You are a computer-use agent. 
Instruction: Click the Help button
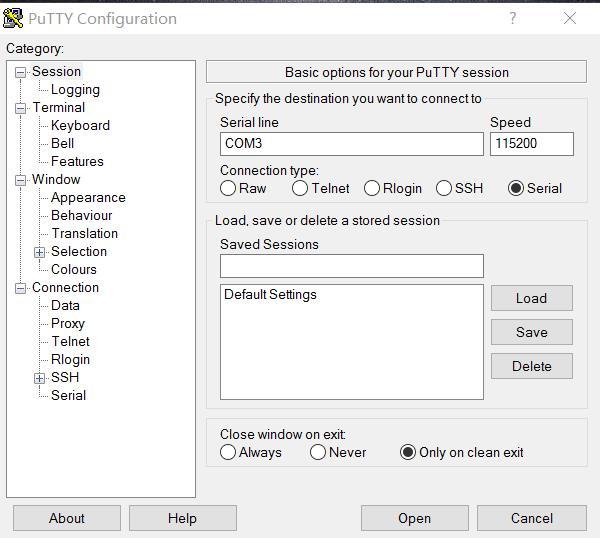[183, 518]
